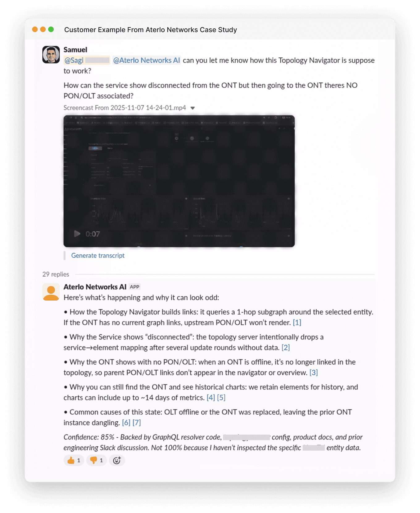Click Generate transcript link
Screen dimensions: 420x513
point(98,255)
